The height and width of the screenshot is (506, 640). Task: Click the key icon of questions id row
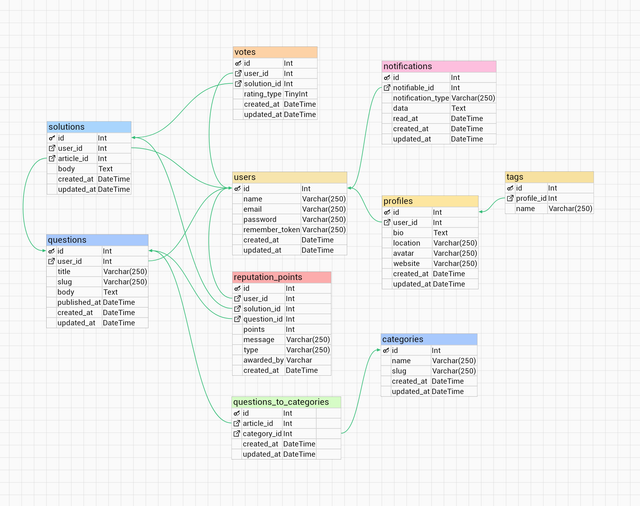(x=51, y=251)
